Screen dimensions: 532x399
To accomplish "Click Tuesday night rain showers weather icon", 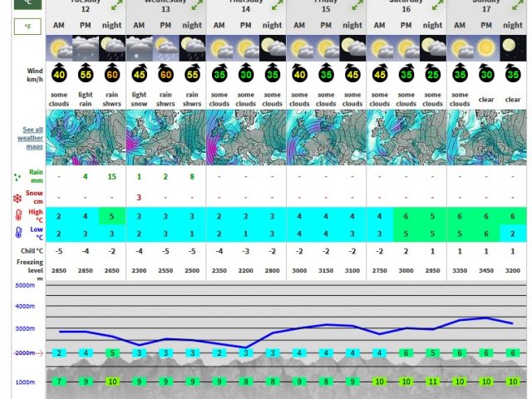I will (112, 48).
